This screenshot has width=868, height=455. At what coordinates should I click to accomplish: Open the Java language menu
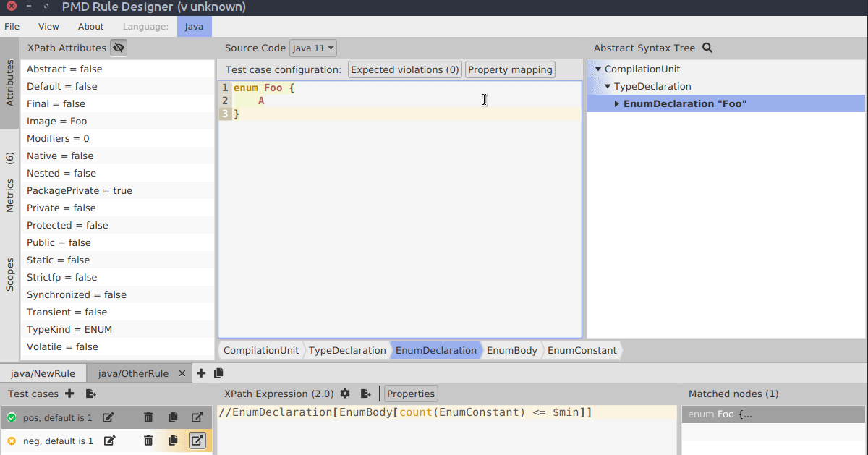click(194, 27)
